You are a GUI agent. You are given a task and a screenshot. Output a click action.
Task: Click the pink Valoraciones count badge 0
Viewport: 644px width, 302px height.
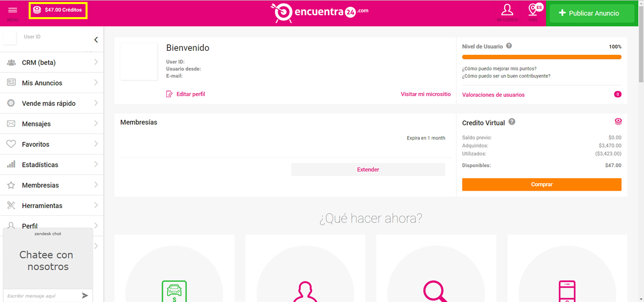click(618, 94)
